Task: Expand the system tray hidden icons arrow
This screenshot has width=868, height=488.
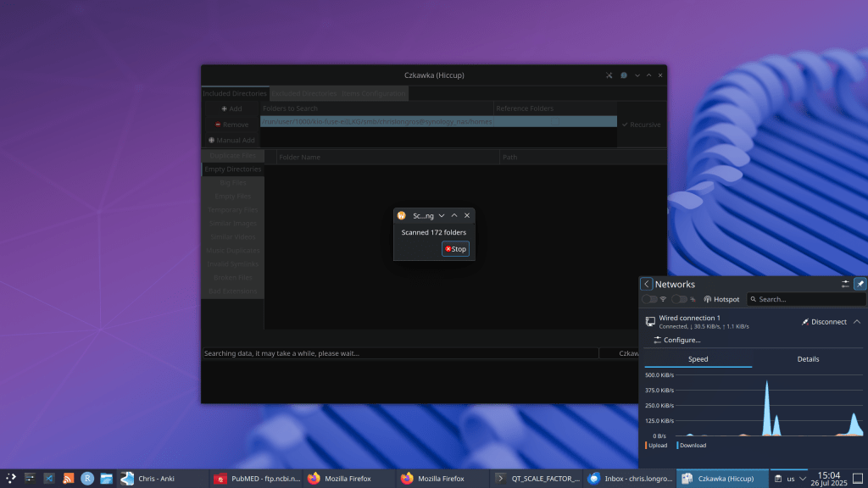Action: (804, 479)
